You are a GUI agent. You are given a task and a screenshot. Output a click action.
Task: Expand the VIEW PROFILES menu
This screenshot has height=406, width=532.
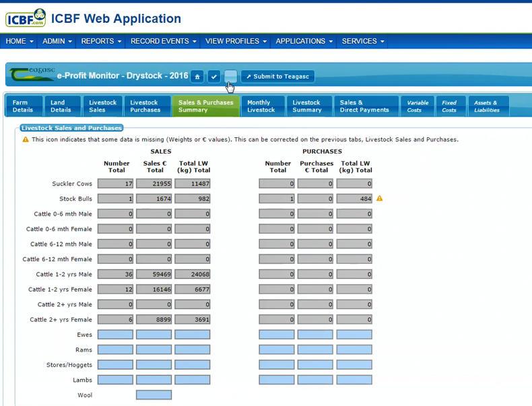coord(236,41)
